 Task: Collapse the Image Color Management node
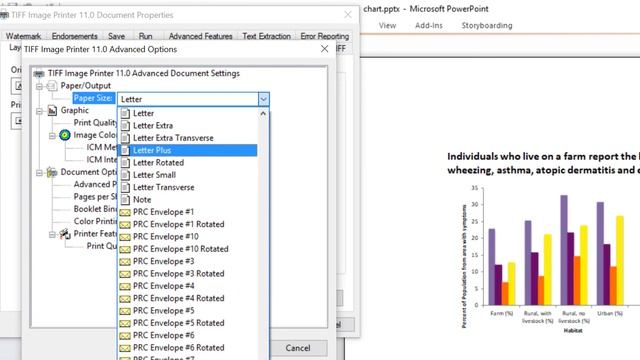(x=52, y=136)
